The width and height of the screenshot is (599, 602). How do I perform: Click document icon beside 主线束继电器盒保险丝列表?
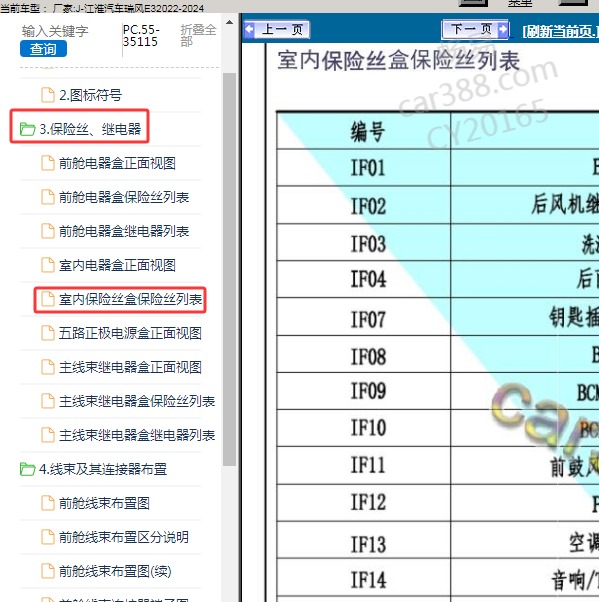(48, 401)
